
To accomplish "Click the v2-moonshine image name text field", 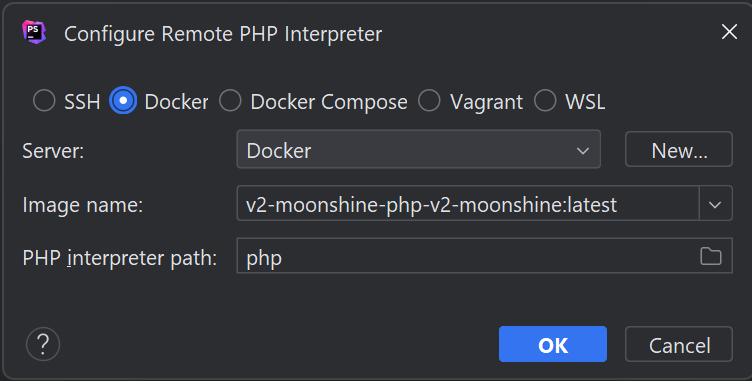I will point(468,203).
